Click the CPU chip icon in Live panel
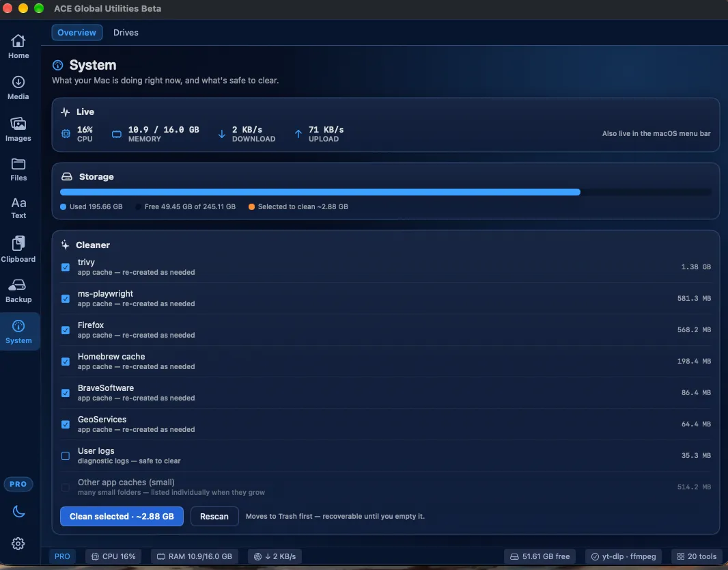The height and width of the screenshot is (570, 728). point(66,134)
